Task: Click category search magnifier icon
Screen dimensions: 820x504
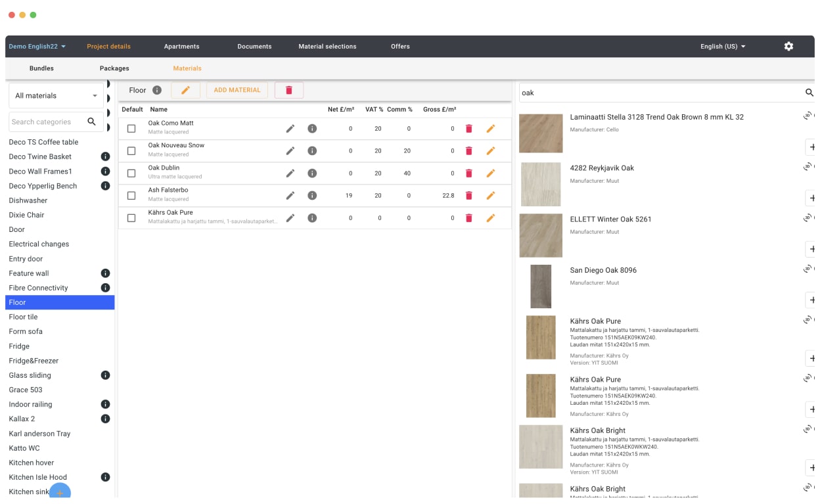Action: pos(91,122)
